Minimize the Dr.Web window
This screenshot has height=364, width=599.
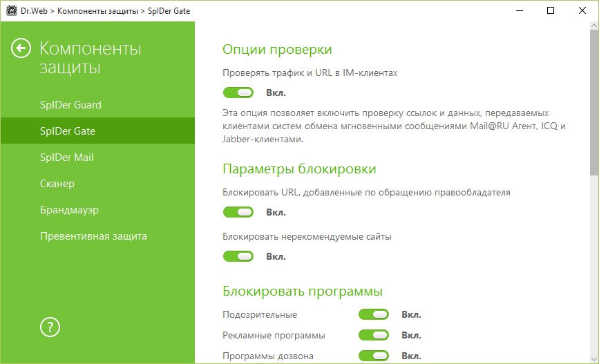tap(519, 10)
